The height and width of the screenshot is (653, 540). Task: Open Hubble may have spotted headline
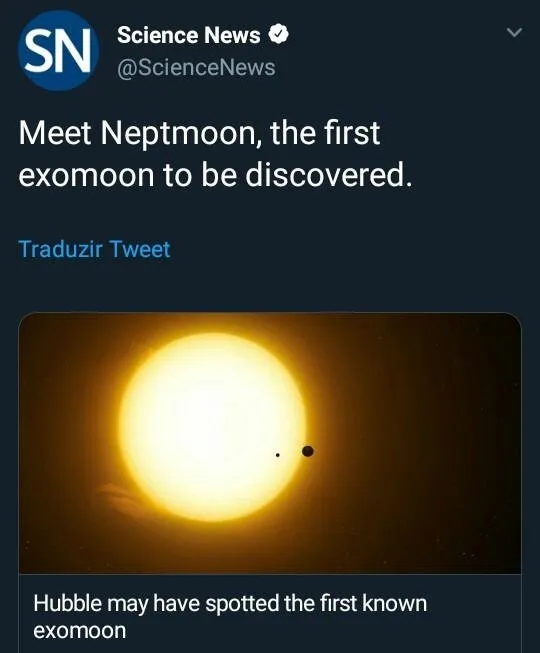point(230,616)
